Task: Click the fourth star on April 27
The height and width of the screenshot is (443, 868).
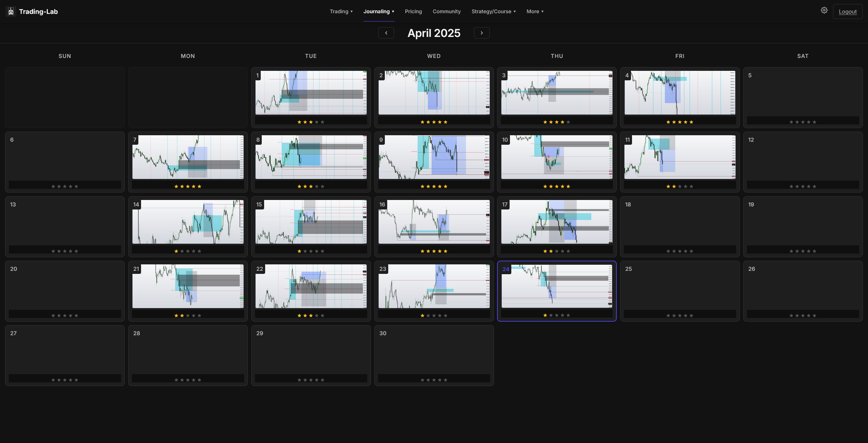Action: [x=71, y=380]
